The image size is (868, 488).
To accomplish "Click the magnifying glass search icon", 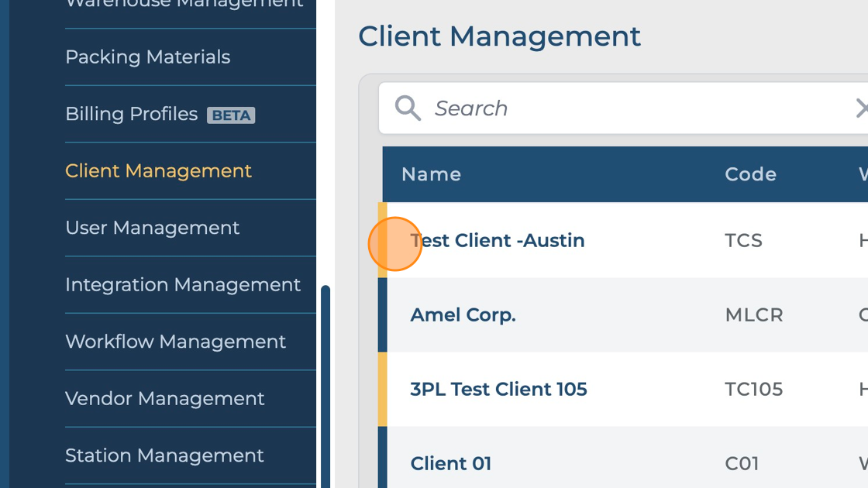I will coord(408,108).
